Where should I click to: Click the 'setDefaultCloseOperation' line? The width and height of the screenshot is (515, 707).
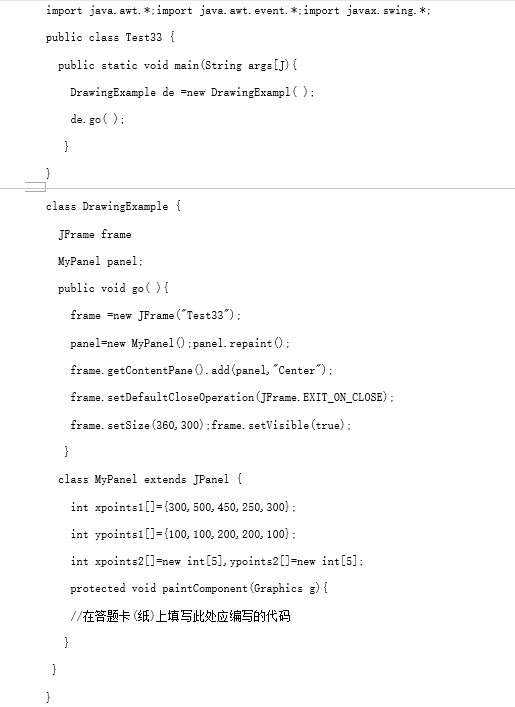tap(232, 398)
